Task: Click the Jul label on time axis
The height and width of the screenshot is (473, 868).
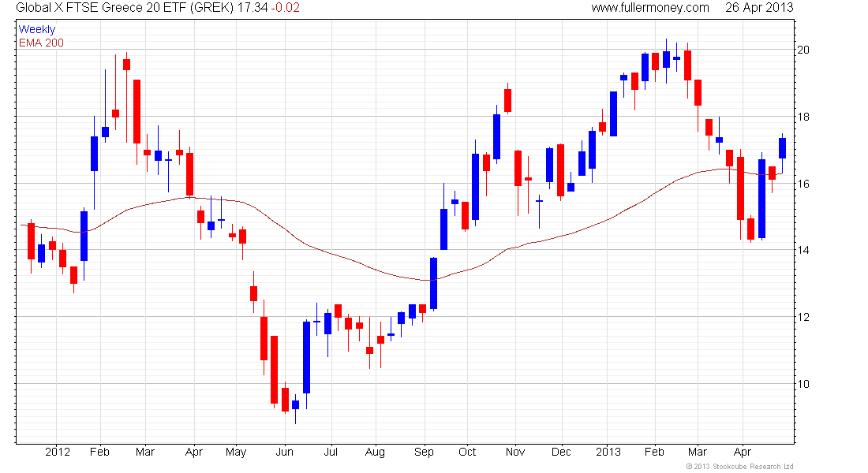Action: [331, 452]
